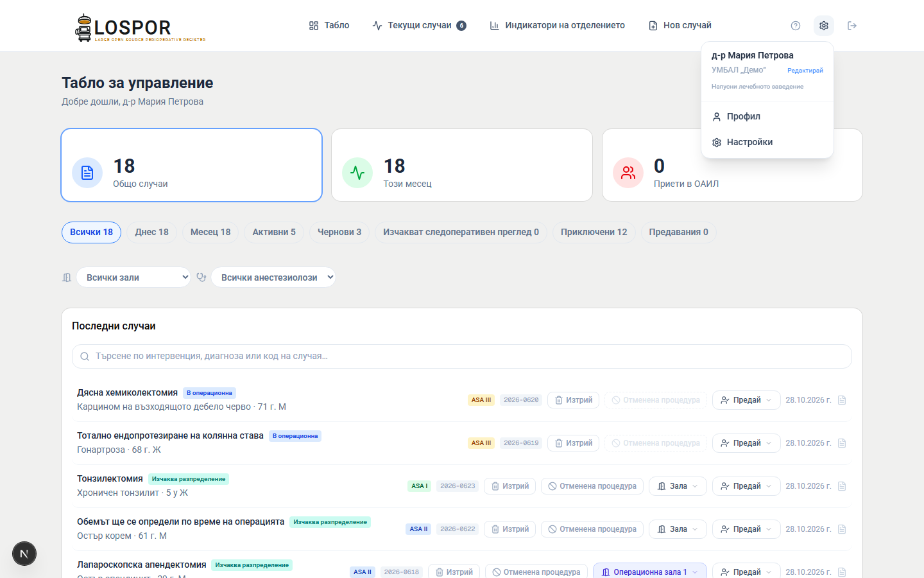This screenshot has height=578, width=924.
Task: Open Текущи случаи navigation item
Action: tap(420, 26)
